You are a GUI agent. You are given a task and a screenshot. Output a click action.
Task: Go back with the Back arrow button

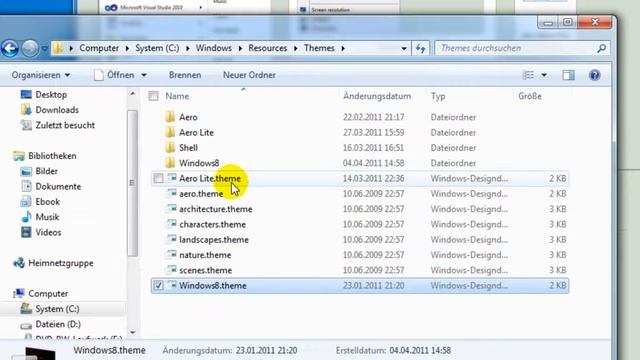tap(10, 49)
